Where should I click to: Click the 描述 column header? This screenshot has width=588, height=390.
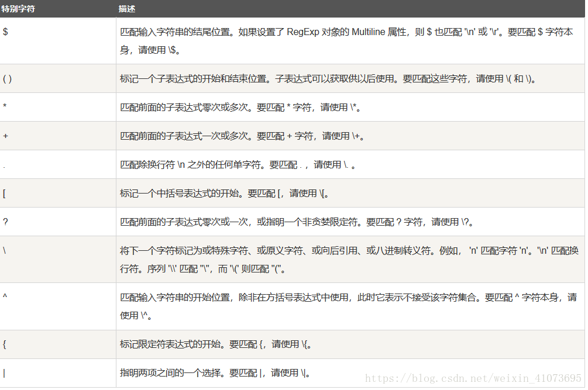point(350,9)
